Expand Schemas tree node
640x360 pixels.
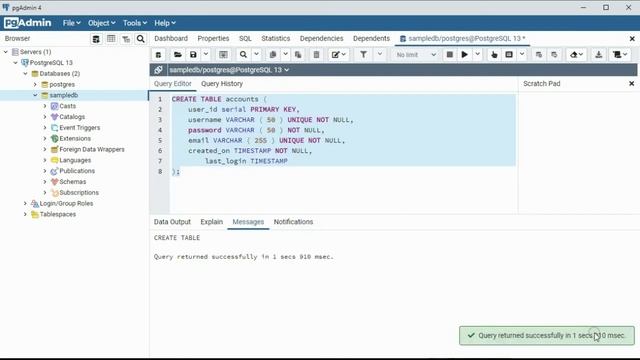coord(45,182)
